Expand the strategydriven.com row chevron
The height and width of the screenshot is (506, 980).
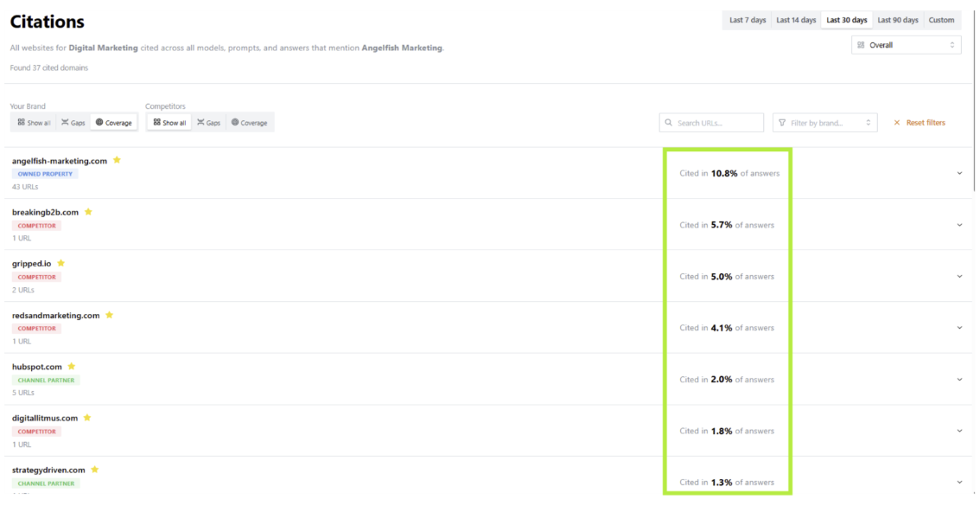[959, 482]
